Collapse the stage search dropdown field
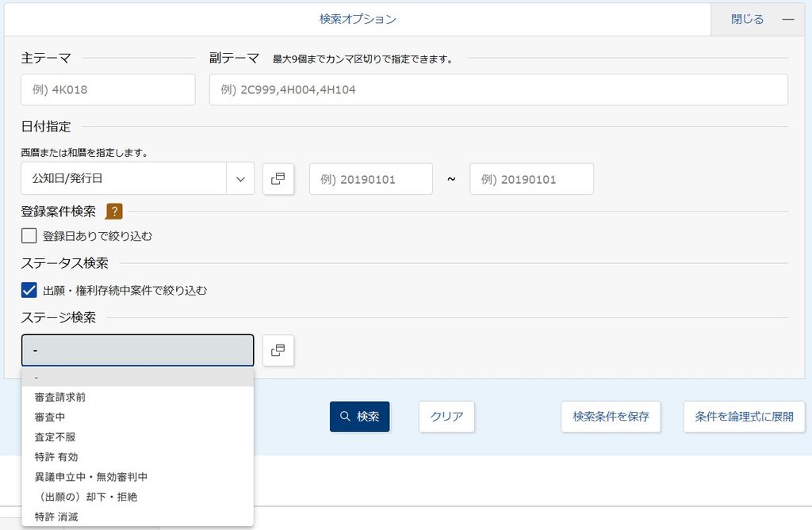 click(138, 350)
